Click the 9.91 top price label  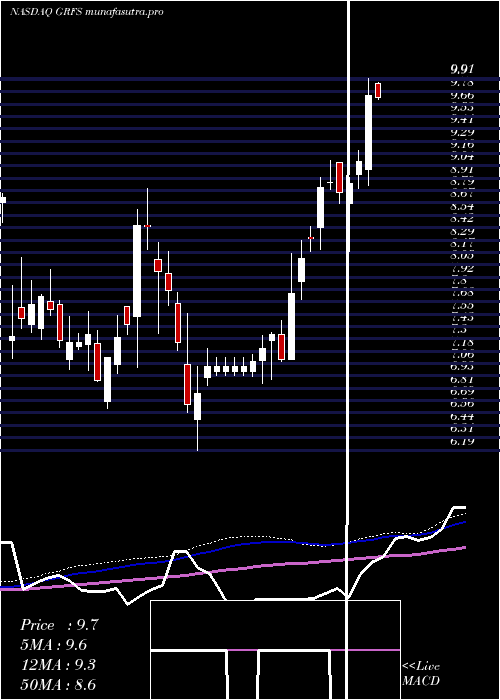(x=462, y=69)
